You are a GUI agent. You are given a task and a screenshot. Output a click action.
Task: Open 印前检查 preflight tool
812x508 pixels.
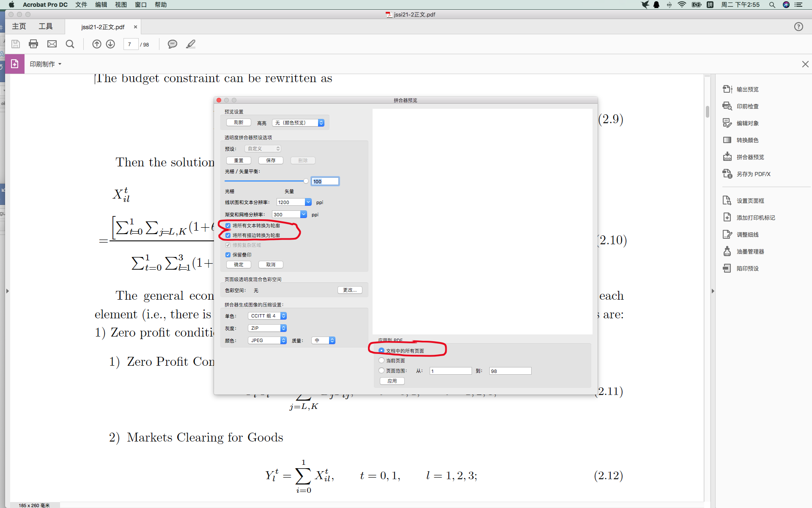[747, 106]
